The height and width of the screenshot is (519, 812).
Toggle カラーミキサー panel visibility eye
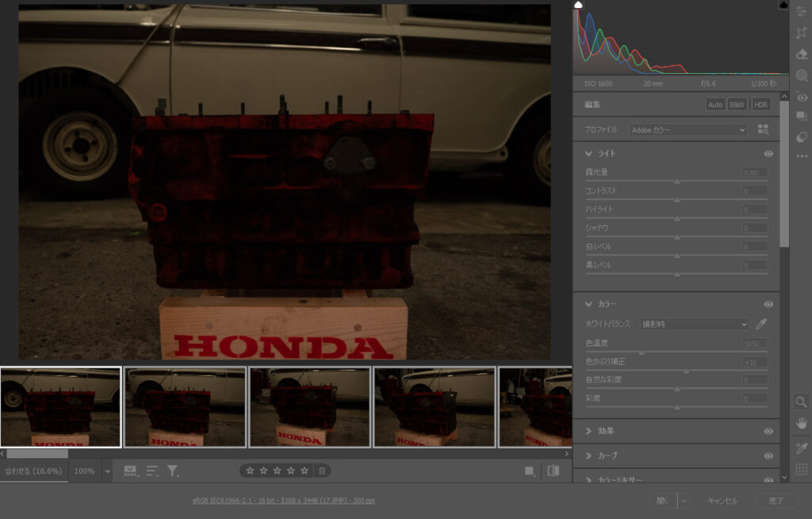768,480
